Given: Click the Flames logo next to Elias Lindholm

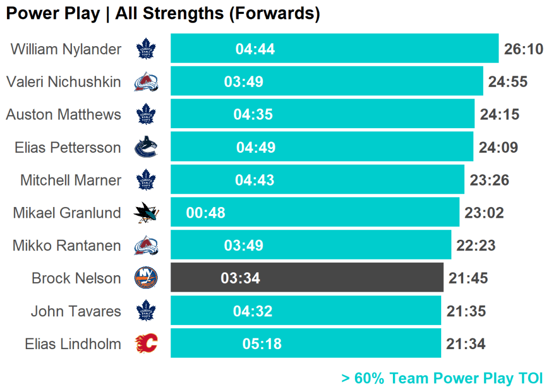Looking at the screenshot, I should pos(145,344).
